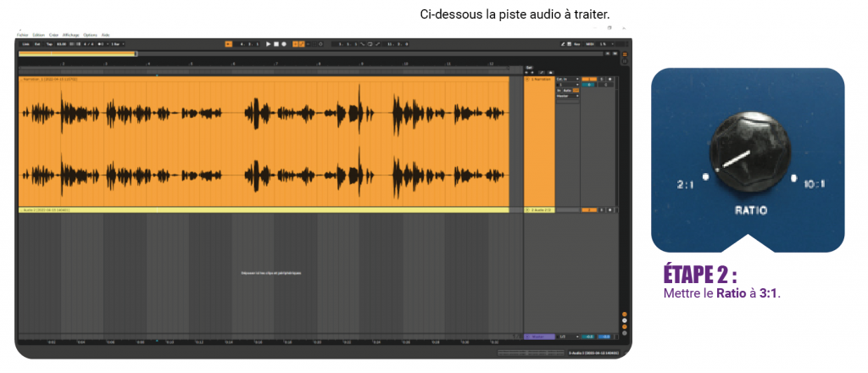The image size is (868, 373).
Task: Click the Tap tempo button
Action: [49, 44]
